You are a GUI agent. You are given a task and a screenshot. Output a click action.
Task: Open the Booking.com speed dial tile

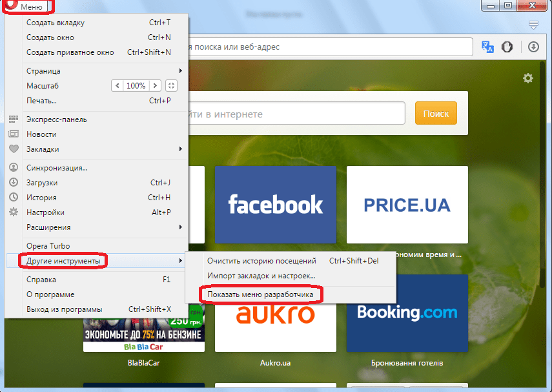(x=407, y=313)
